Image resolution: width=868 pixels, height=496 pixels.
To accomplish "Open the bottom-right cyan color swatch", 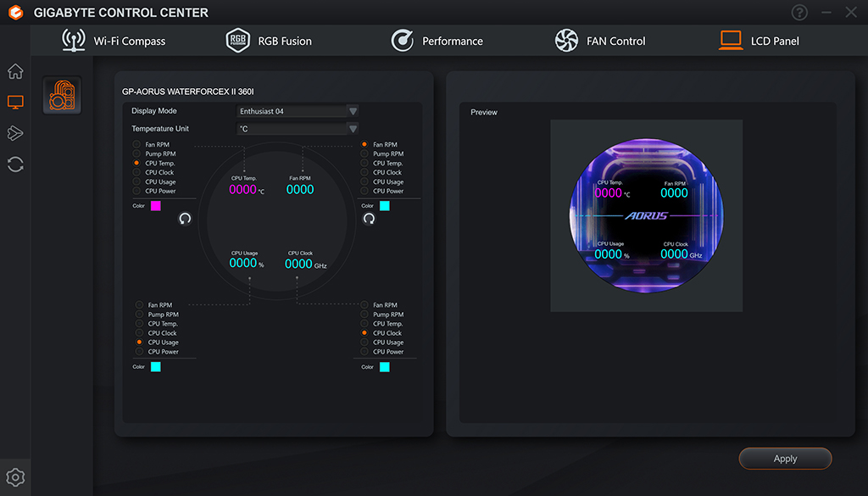I will [385, 367].
